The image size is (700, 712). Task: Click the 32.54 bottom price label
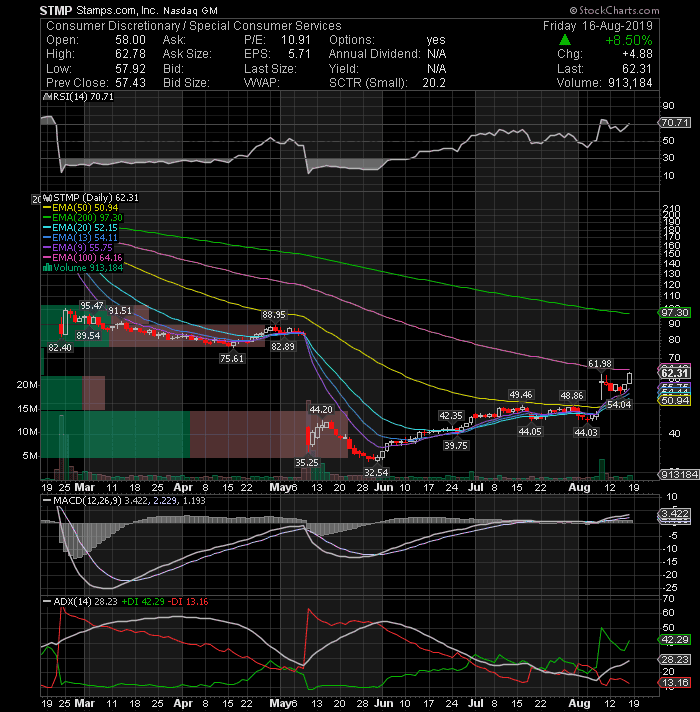(x=376, y=472)
